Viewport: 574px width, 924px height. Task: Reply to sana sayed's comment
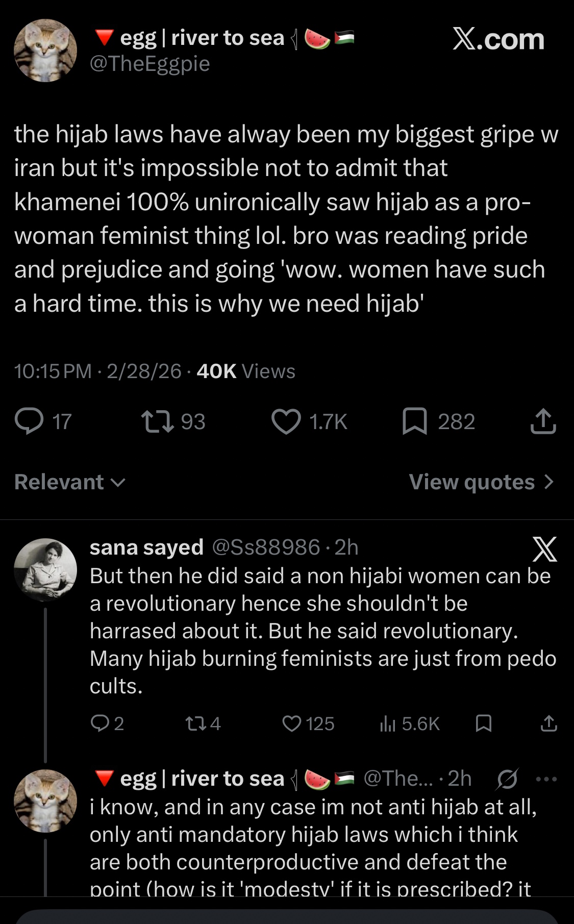[x=98, y=723]
